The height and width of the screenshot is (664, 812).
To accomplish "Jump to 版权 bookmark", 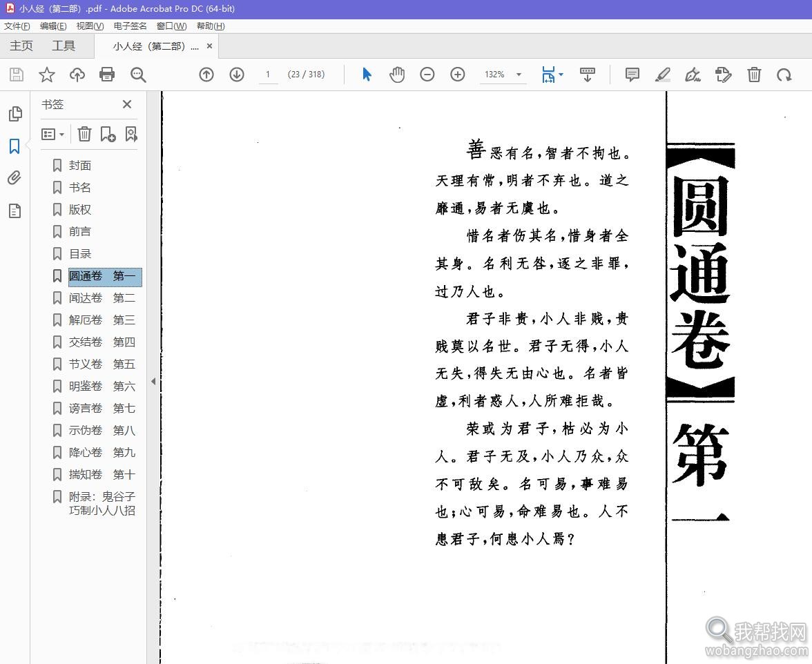I will click(x=80, y=210).
